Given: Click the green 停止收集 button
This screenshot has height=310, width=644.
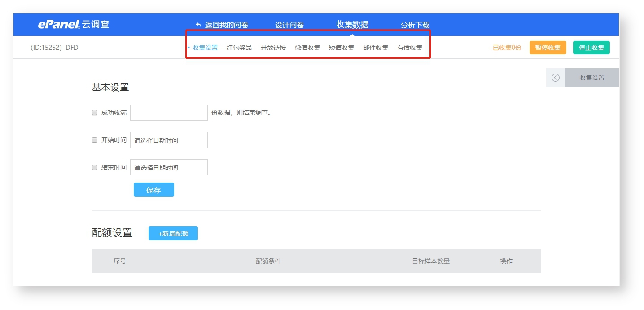Looking at the screenshot, I should (591, 48).
